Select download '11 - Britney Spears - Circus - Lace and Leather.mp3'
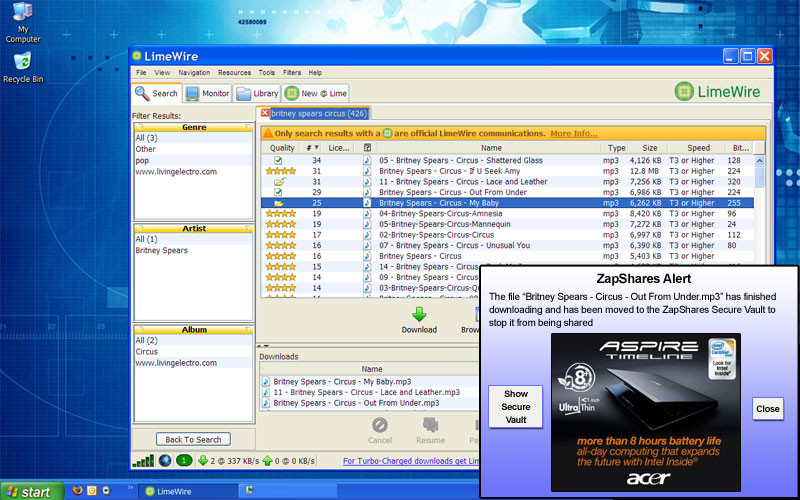 point(366,392)
